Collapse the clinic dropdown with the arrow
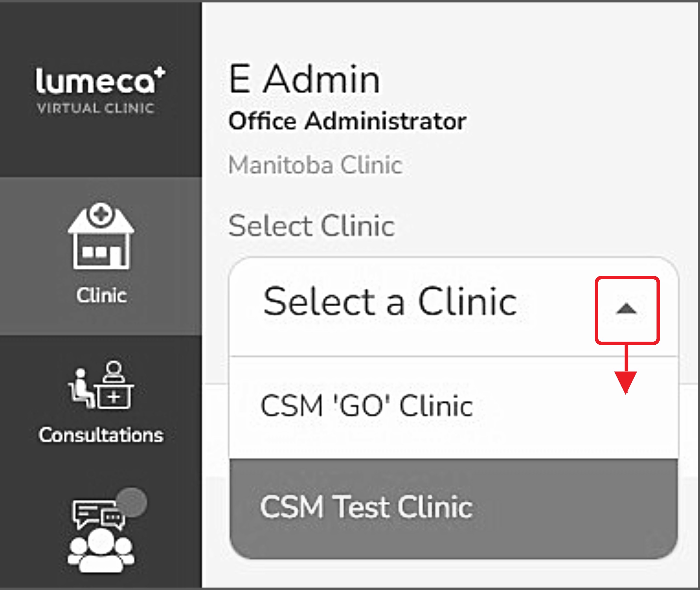 pos(626,309)
